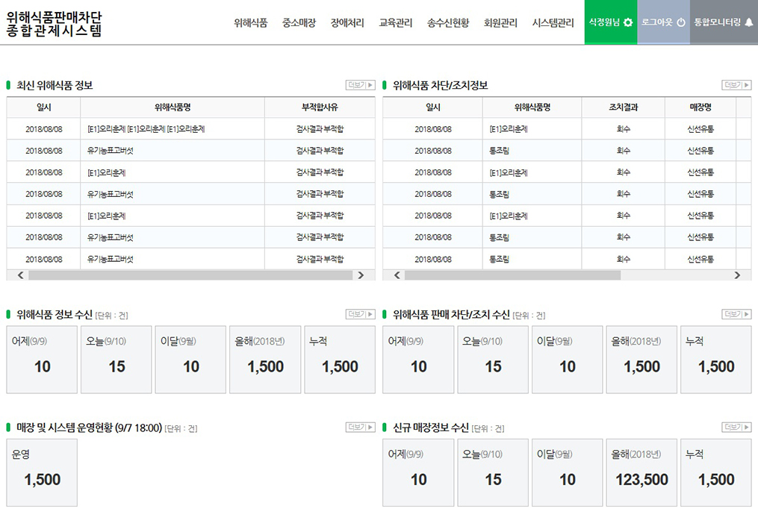Click horizontal scrollbar thumb of 차단/조치정보 table
Viewport: 758px width, 532px height.
(x=512, y=275)
